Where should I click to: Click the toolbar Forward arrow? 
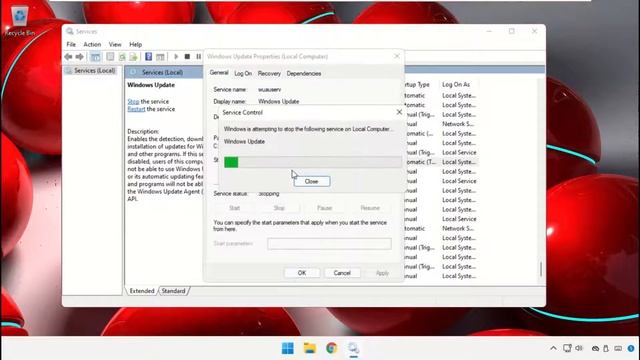[80, 57]
